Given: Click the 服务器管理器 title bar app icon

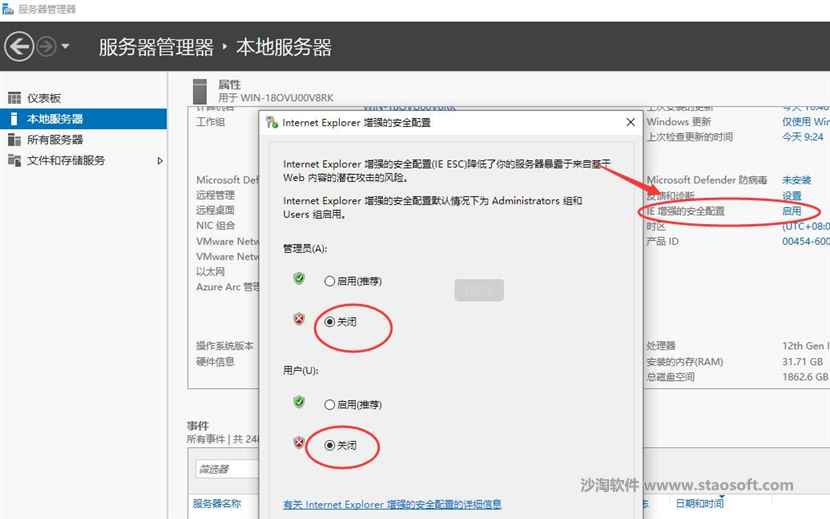Looking at the screenshot, I should click(x=8, y=9).
